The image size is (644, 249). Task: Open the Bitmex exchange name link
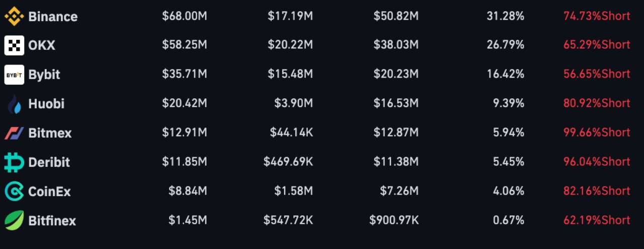(x=50, y=134)
